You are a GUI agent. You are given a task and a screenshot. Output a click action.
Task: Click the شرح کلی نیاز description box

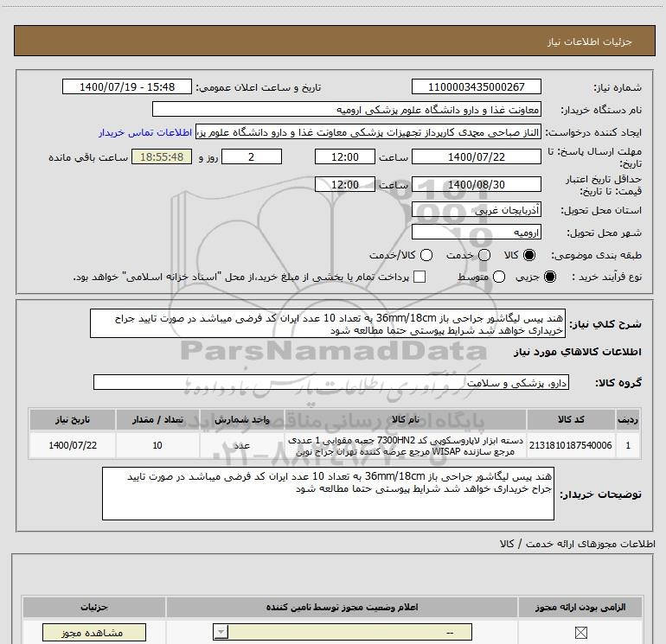pos(328,323)
